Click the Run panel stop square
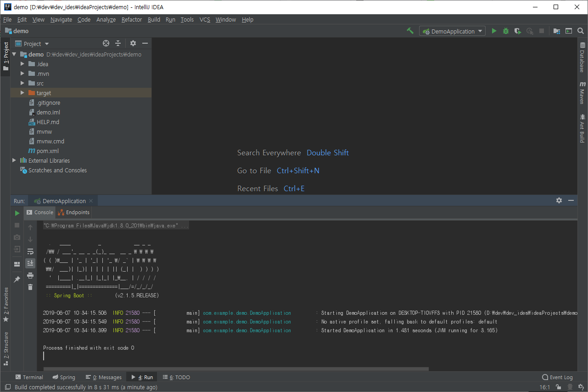The image size is (588, 392). pos(17,225)
